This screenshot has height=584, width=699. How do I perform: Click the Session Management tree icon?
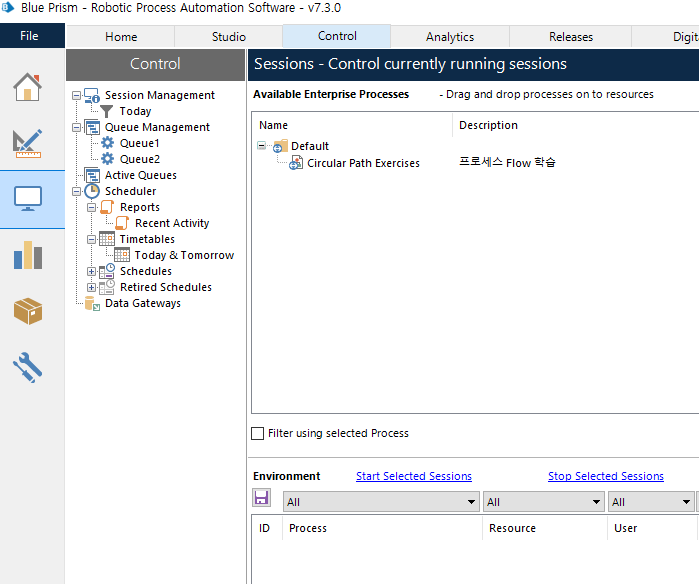pyautogui.click(x=92, y=95)
